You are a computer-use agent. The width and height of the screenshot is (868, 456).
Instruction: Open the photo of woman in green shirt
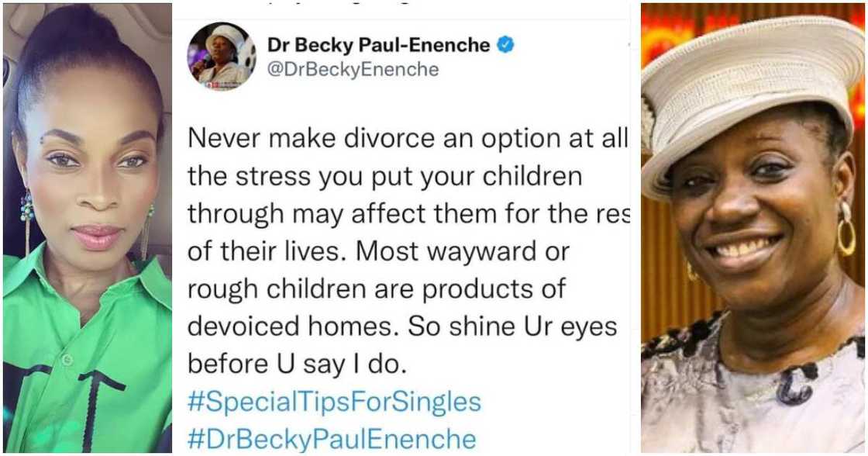click(x=87, y=228)
